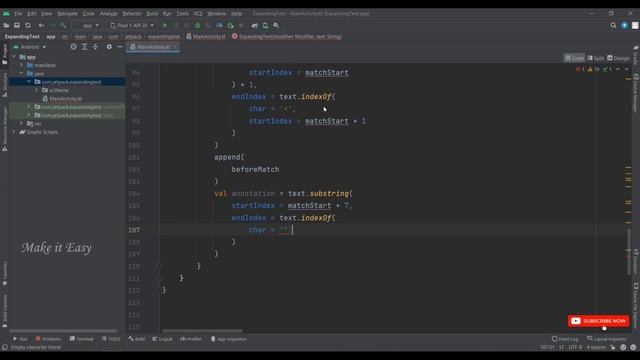640x360 pixels.
Task: Click the Back navigation arrow
Action: click(x=41, y=25)
